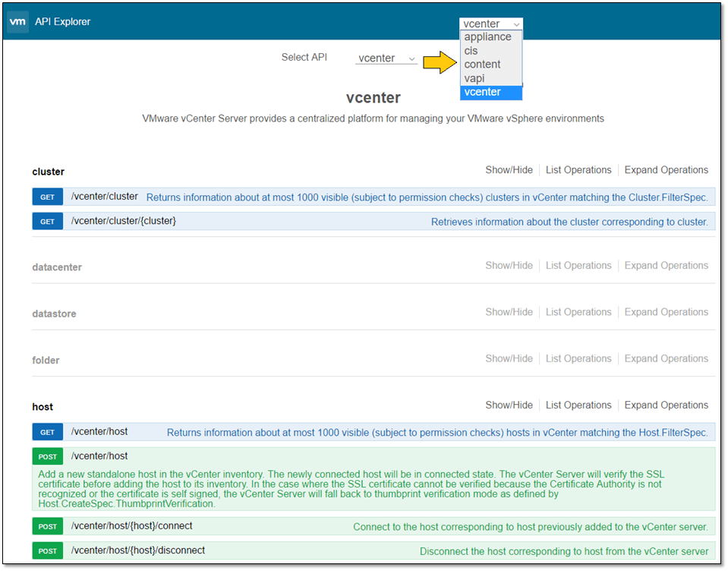The width and height of the screenshot is (728, 571).
Task: Click GET badge for /vcenter/cluster
Action: pos(47,197)
